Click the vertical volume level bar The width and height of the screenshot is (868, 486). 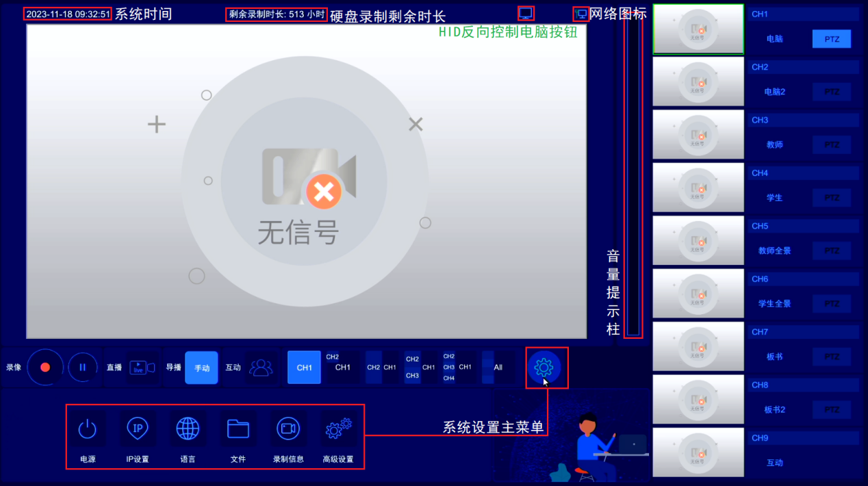click(x=633, y=178)
